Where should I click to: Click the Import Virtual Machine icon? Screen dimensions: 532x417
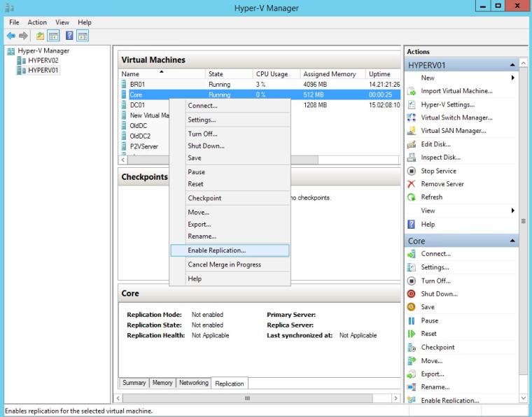412,91
